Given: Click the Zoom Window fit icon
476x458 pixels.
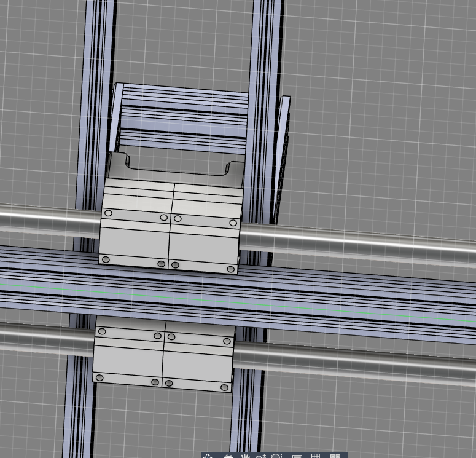Looking at the screenshot, I should (x=276, y=456).
